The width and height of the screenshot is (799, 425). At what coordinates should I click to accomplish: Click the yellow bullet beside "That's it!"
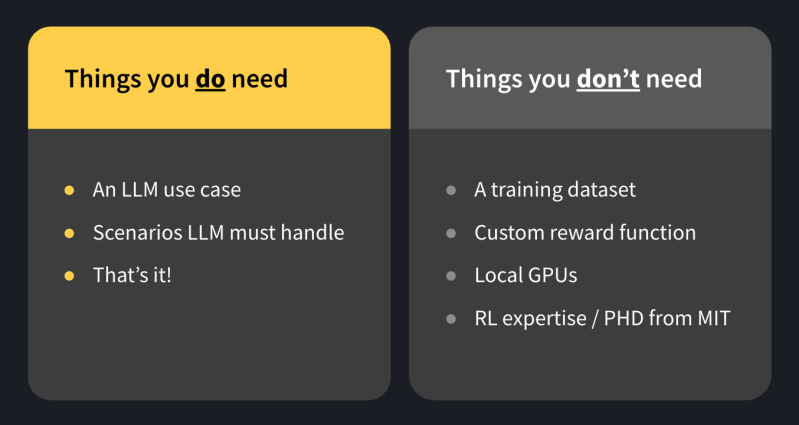coord(69,275)
